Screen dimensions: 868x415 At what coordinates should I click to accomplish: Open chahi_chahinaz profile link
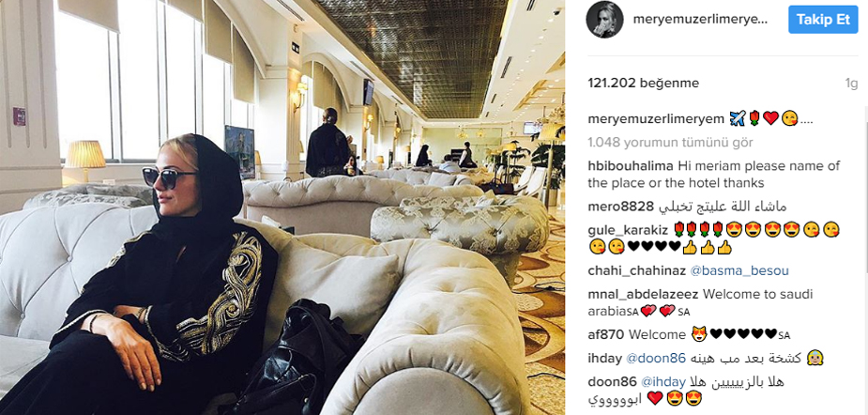tap(636, 271)
